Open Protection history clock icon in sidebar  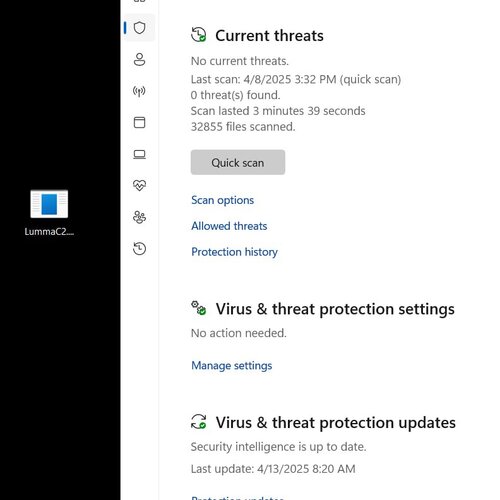(x=139, y=249)
